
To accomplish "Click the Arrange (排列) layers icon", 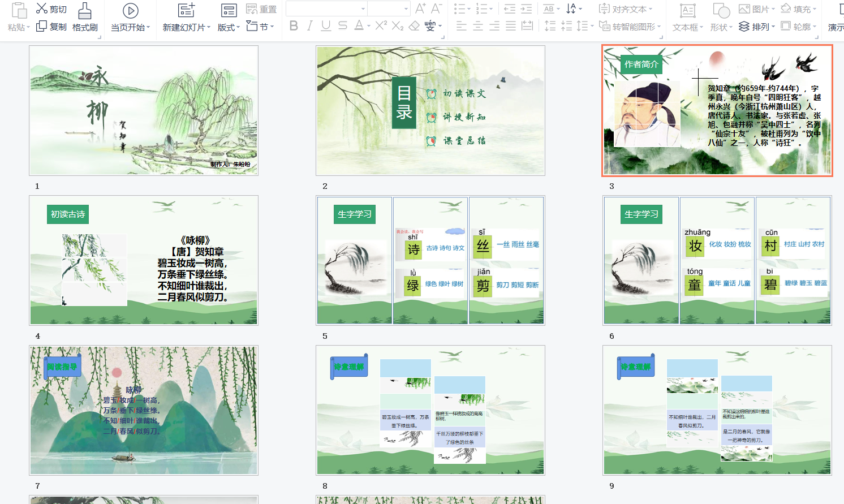I will [x=744, y=27].
